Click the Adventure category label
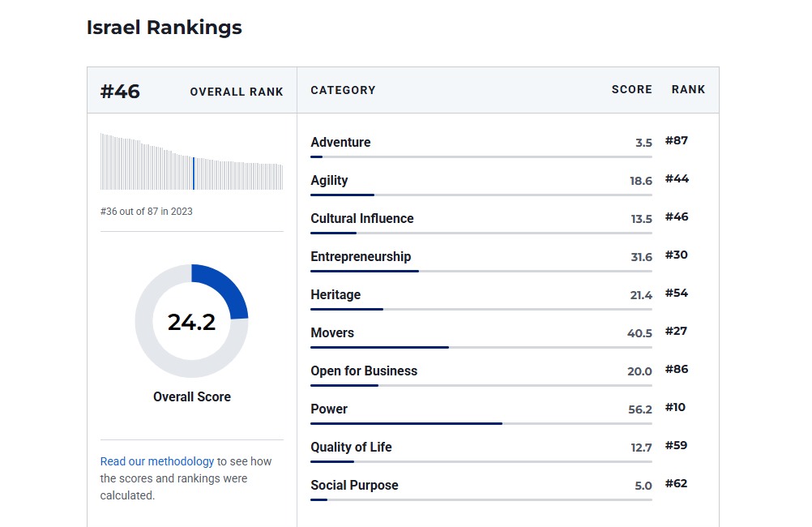The width and height of the screenshot is (812, 527). [x=340, y=143]
